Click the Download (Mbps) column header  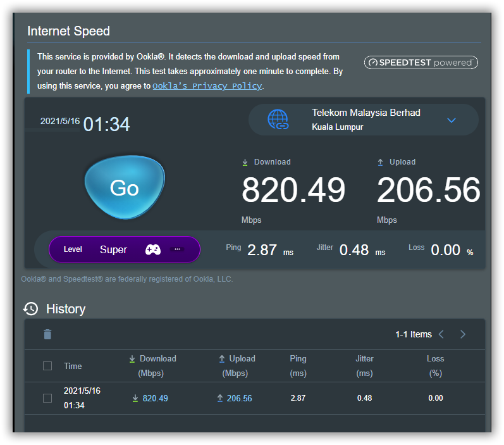[152, 366]
